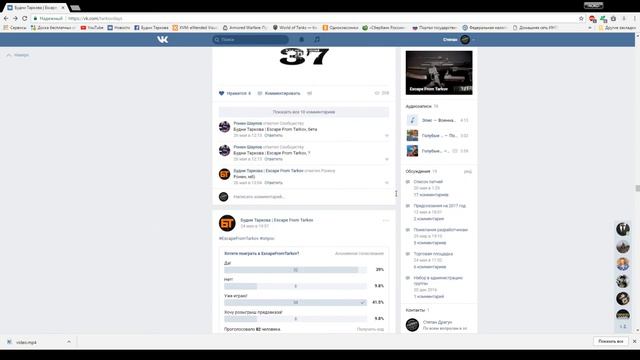
Task: Open the video.mp4 download options chevron
Action: click(69, 342)
